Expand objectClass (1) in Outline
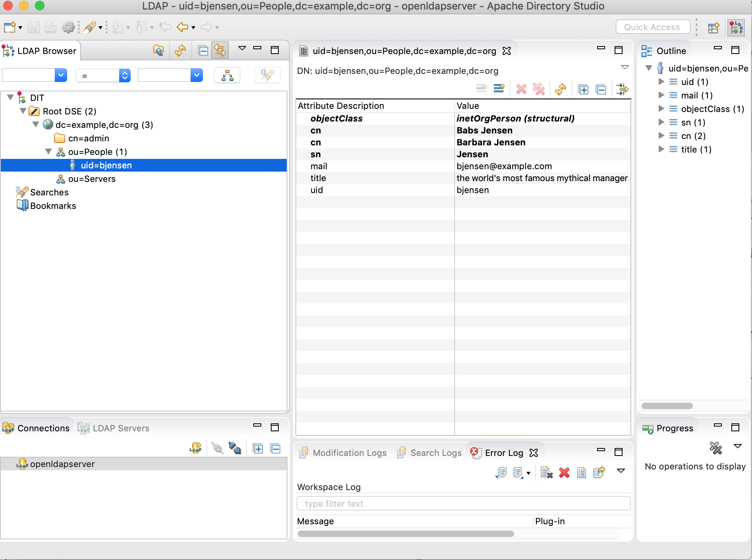The width and height of the screenshot is (752, 560). (661, 108)
